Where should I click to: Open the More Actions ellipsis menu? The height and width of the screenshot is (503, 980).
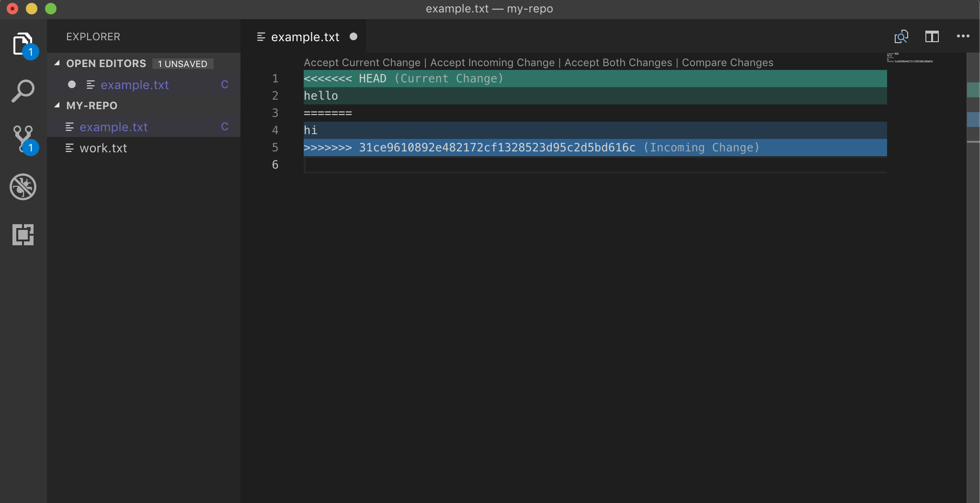(963, 36)
